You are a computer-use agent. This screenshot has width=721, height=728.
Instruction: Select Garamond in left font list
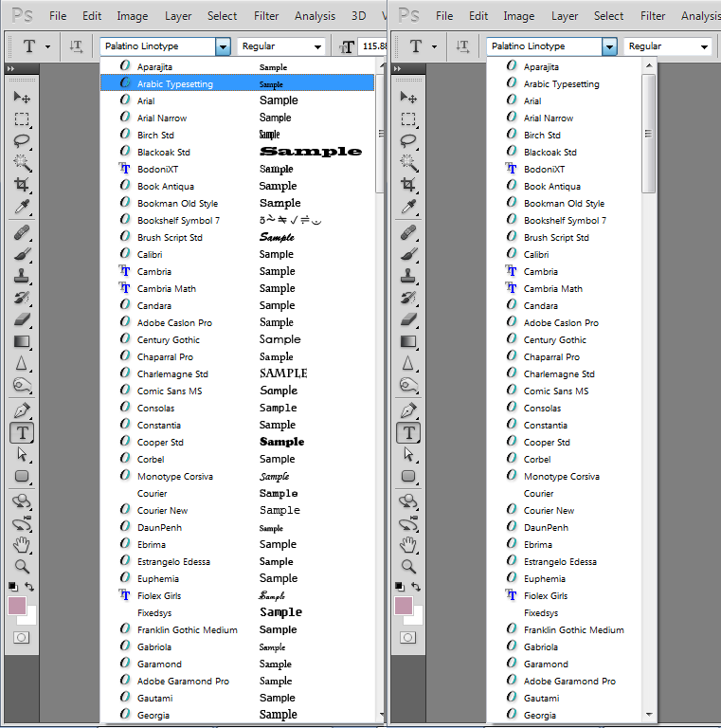tap(237, 664)
